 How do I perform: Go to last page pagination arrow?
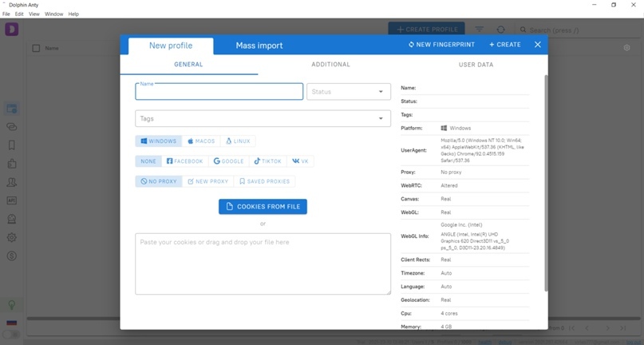pyautogui.click(x=623, y=327)
